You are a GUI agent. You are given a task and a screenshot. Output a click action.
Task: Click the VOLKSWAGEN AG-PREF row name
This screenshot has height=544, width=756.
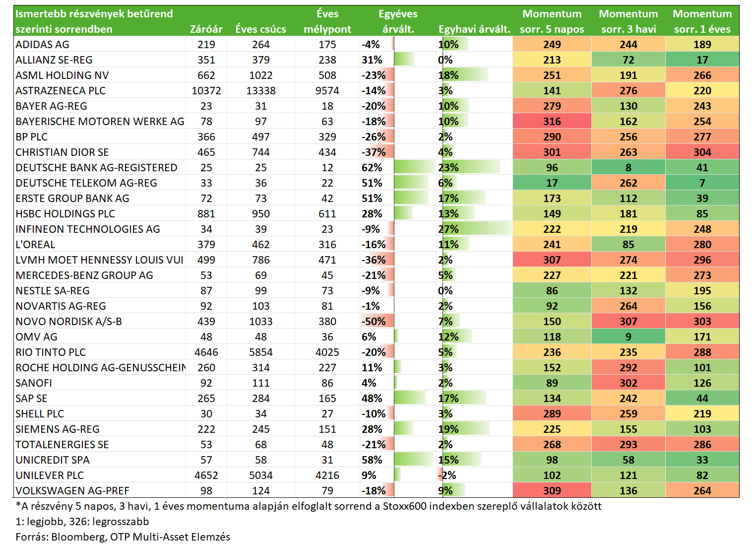click(72, 490)
